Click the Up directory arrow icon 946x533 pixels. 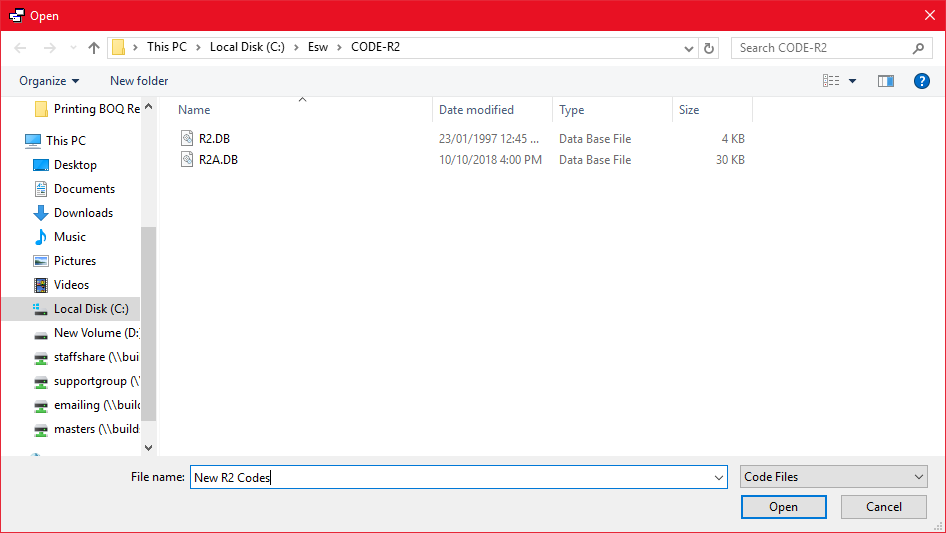[x=94, y=48]
